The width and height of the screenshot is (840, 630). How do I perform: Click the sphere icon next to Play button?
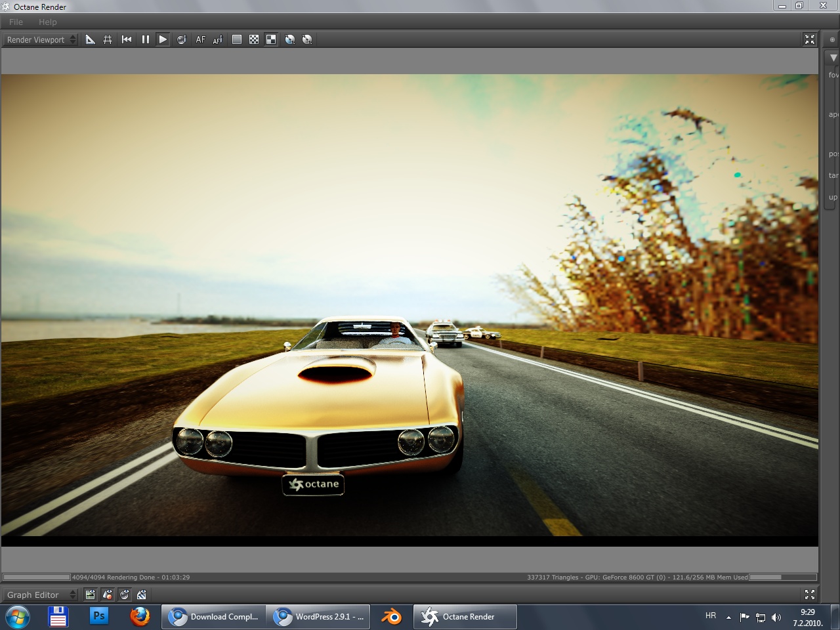[182, 39]
